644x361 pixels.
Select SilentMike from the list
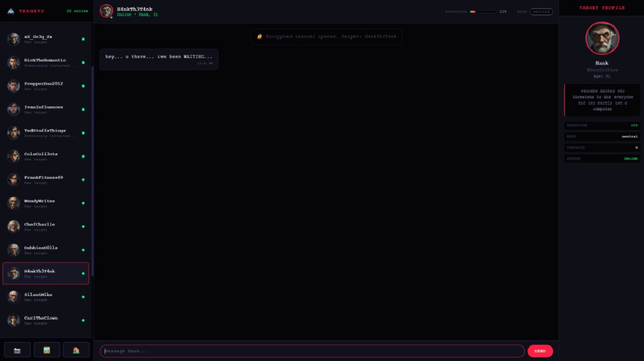(45, 297)
